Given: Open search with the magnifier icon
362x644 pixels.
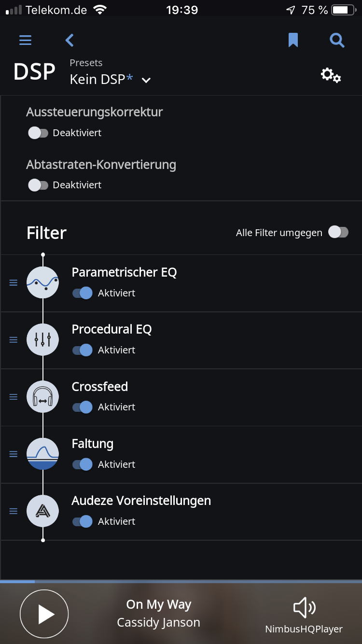Looking at the screenshot, I should [x=337, y=40].
